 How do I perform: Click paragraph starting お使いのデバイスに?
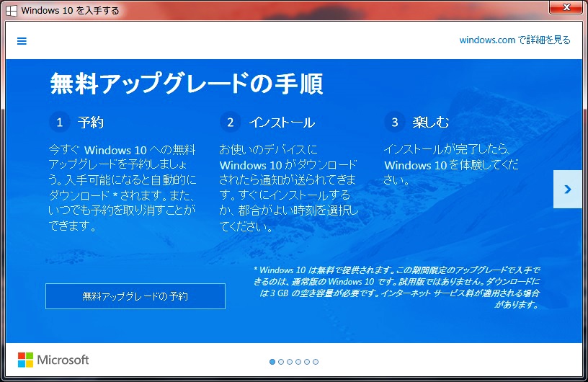pos(288,187)
